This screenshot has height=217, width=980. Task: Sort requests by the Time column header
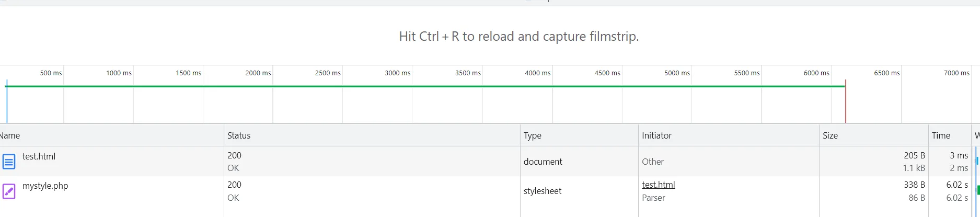[x=941, y=135]
